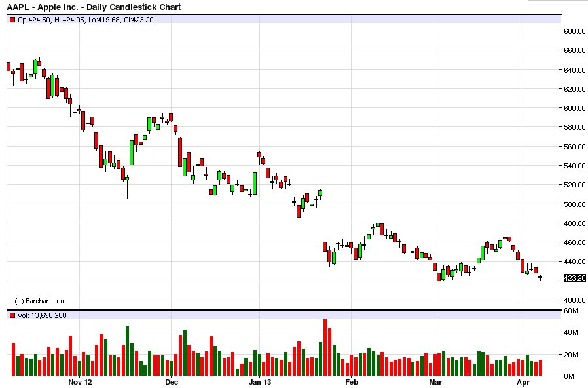This screenshot has height=388, width=588.
Task: Click the 560.00 price axis label
Action: click(574, 147)
